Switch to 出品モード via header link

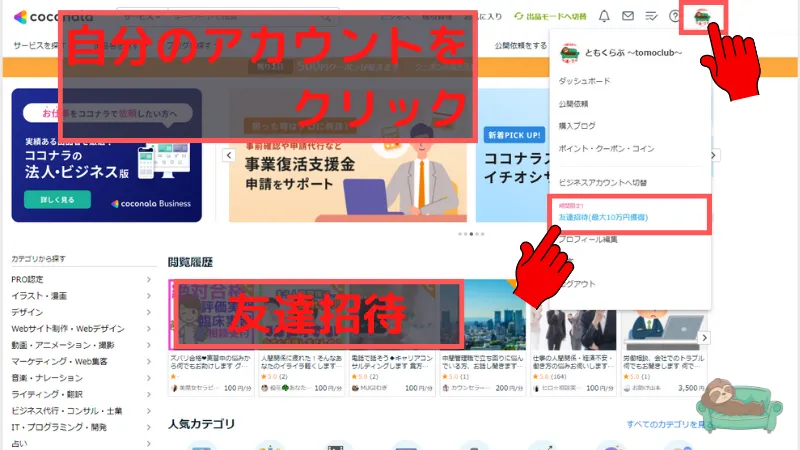(x=550, y=16)
